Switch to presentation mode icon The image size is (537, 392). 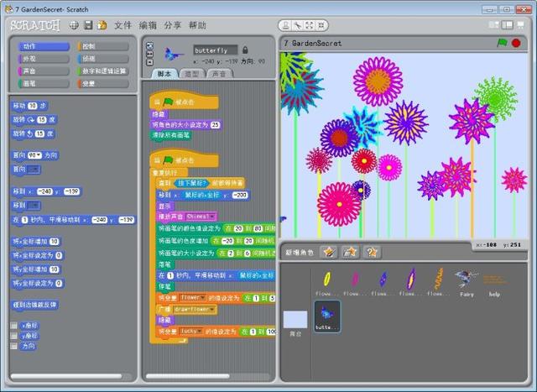click(x=520, y=25)
